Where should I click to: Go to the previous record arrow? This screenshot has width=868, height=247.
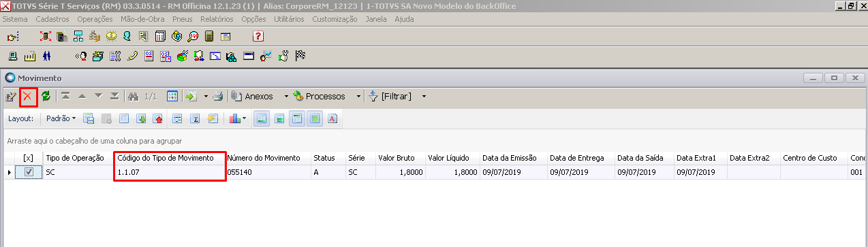82,96
